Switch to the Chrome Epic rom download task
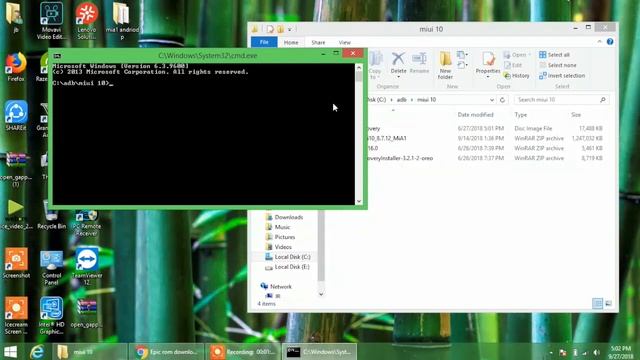 [x=167, y=352]
